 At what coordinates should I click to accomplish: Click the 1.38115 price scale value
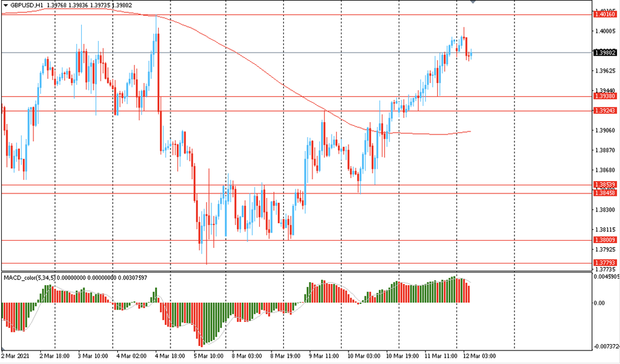(605, 229)
